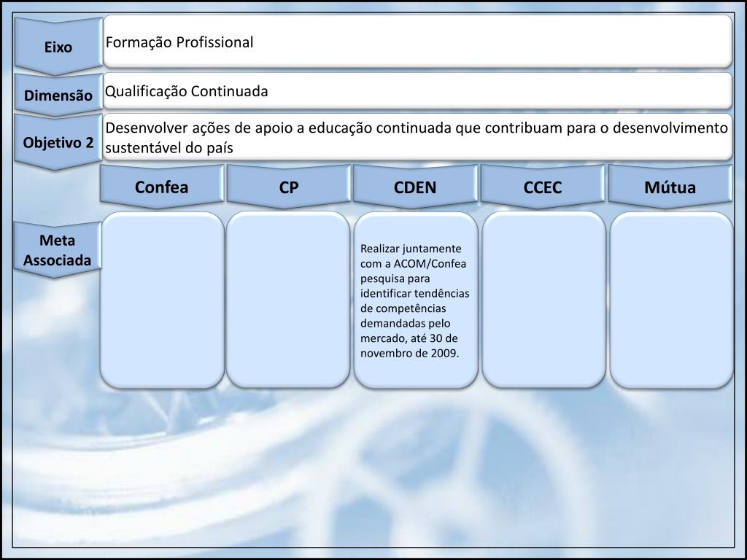Select the CP column header
This screenshot has width=747, height=560.
289,186
